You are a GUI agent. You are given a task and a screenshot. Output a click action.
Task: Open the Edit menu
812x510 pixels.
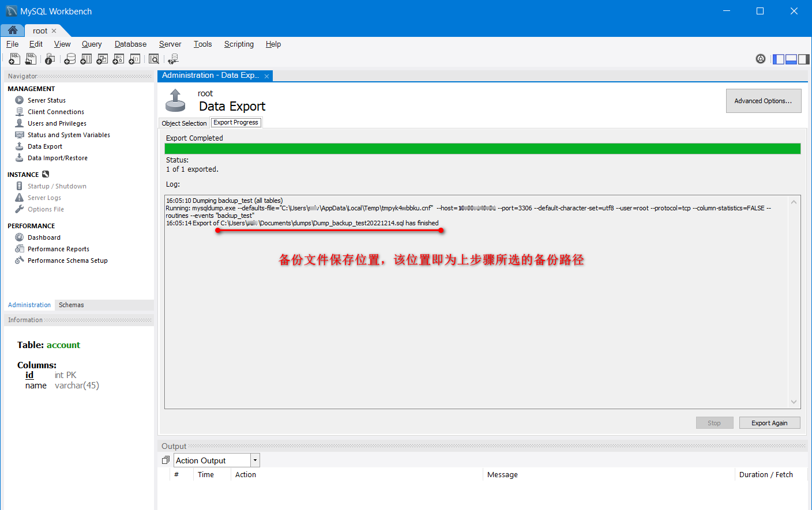36,44
